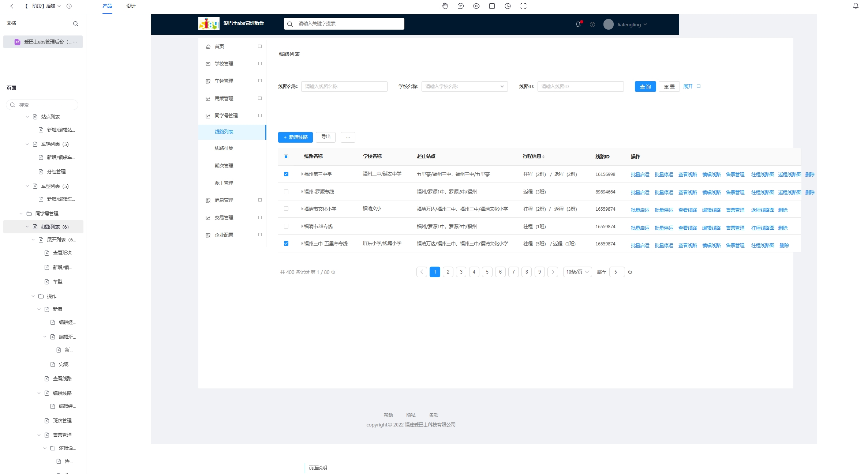Check the 福清市38专线 row checkbox
The image size is (868, 474).
[286, 226]
